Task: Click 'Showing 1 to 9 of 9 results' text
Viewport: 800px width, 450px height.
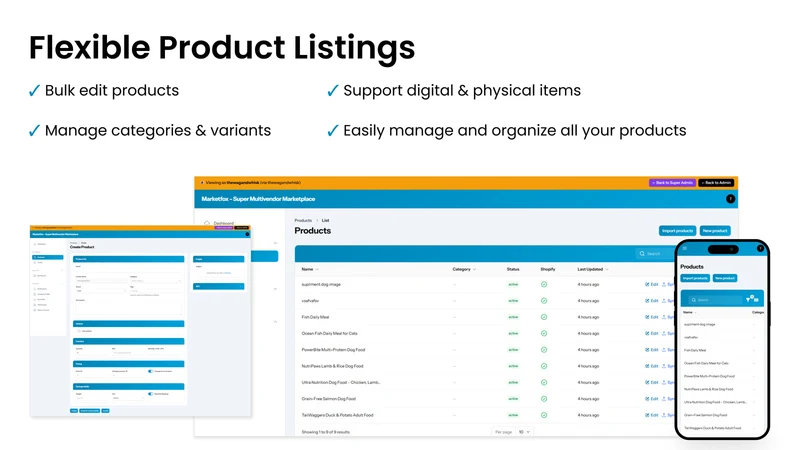Action: click(326, 432)
